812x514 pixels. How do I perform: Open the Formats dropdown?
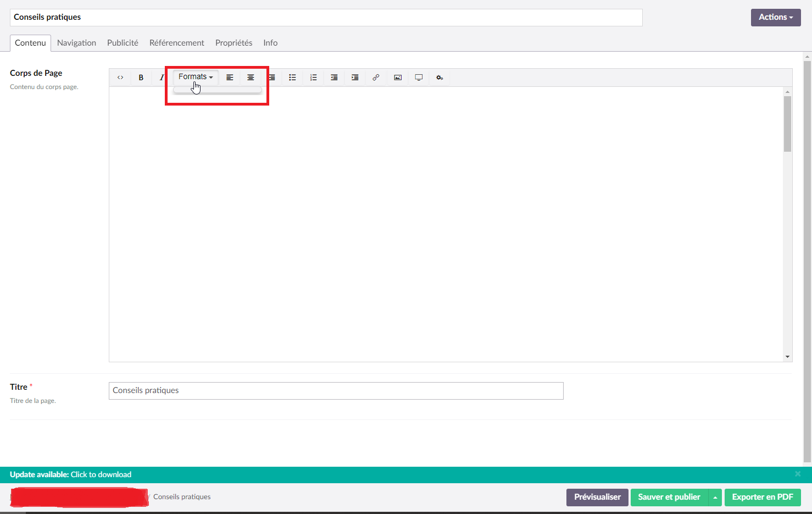click(x=196, y=77)
